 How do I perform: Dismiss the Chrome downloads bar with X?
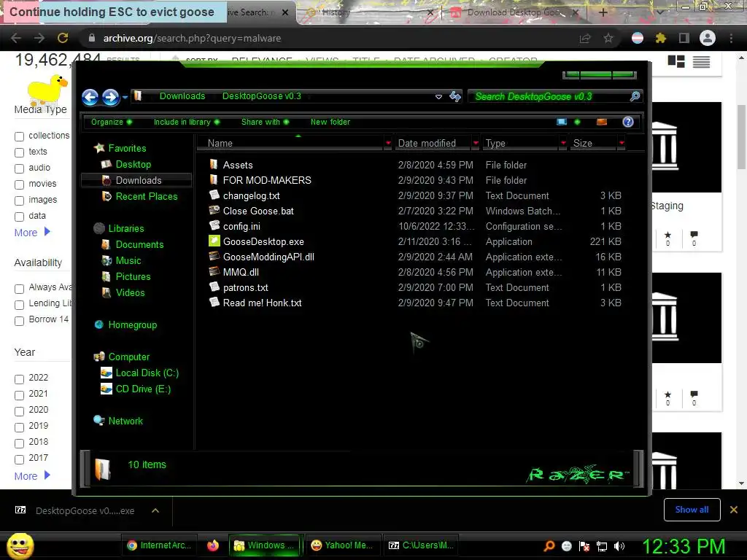tap(734, 510)
